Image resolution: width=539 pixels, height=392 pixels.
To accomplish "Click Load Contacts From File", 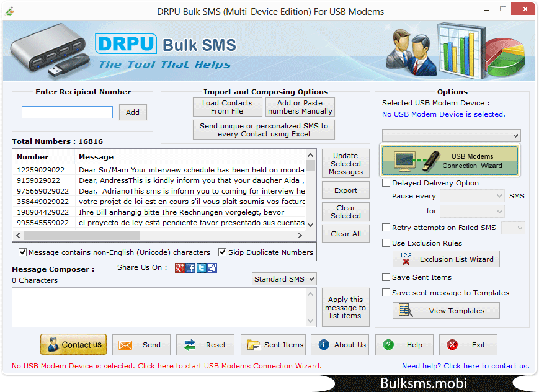I will (227, 107).
